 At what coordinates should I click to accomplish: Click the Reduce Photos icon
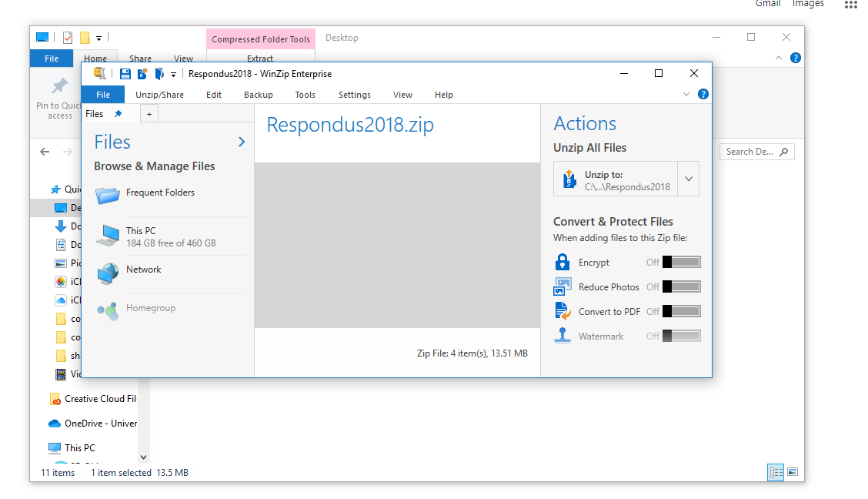click(x=563, y=287)
